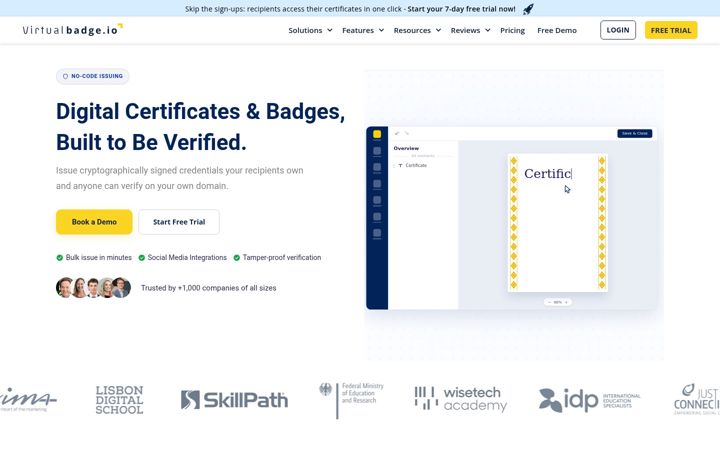Click the Overview heading in the editor
The height and width of the screenshot is (450, 720).
click(x=406, y=148)
